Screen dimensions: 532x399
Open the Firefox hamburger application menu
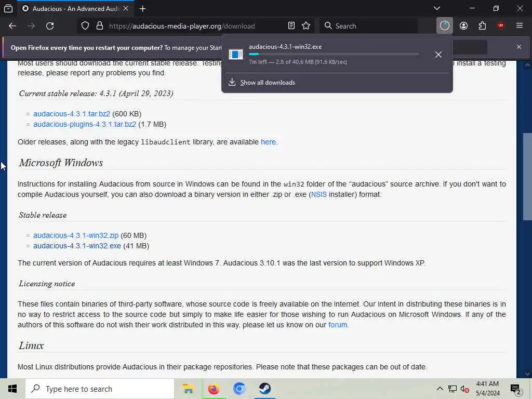[520, 25]
